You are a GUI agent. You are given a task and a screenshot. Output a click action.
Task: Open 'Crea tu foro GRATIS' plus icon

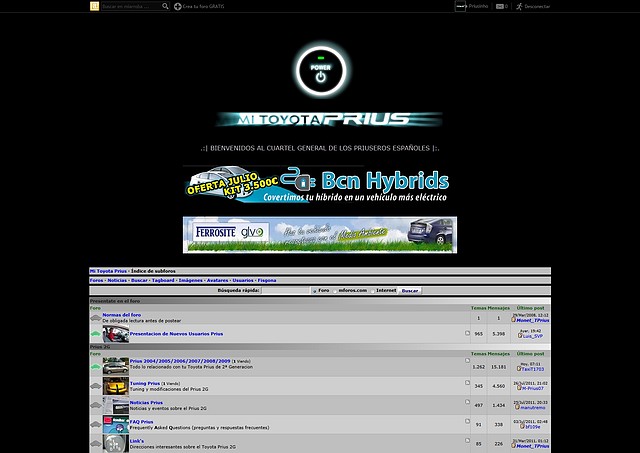178,6
